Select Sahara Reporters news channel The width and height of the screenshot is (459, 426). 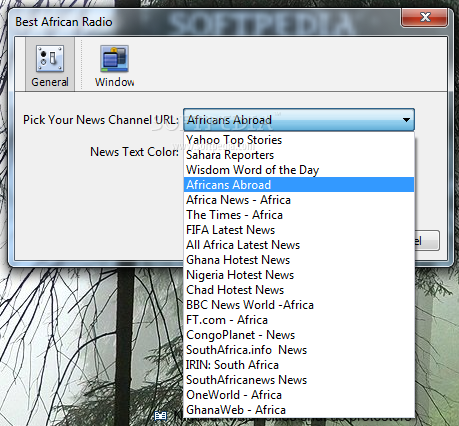(x=299, y=155)
